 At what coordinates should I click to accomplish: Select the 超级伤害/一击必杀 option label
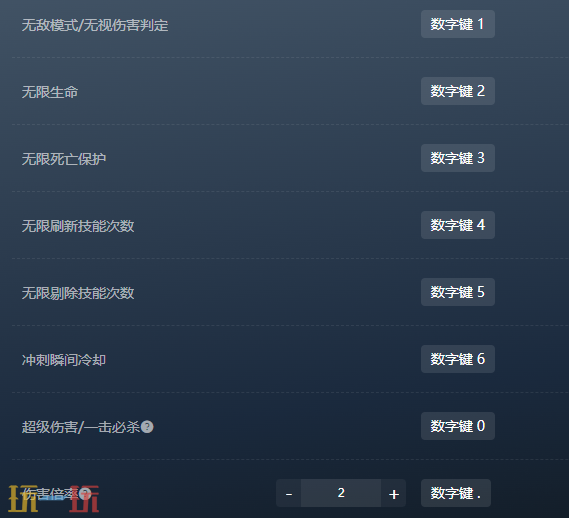81,427
